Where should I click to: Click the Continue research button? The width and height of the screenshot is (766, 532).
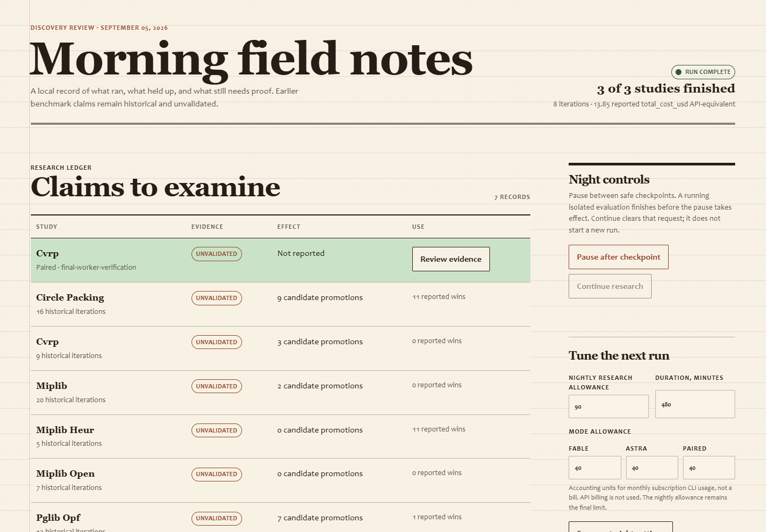click(x=610, y=286)
